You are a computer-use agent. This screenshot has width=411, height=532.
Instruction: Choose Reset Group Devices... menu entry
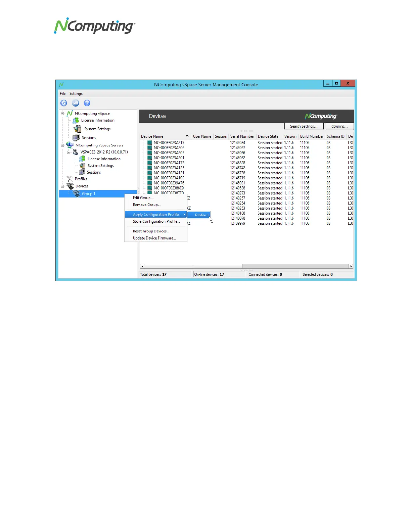(x=156, y=231)
